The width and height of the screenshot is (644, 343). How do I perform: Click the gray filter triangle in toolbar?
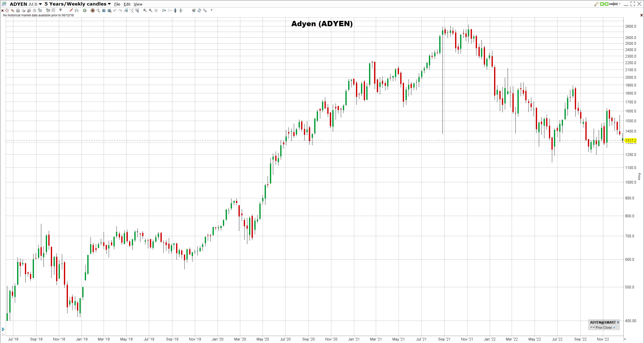coord(60,10)
